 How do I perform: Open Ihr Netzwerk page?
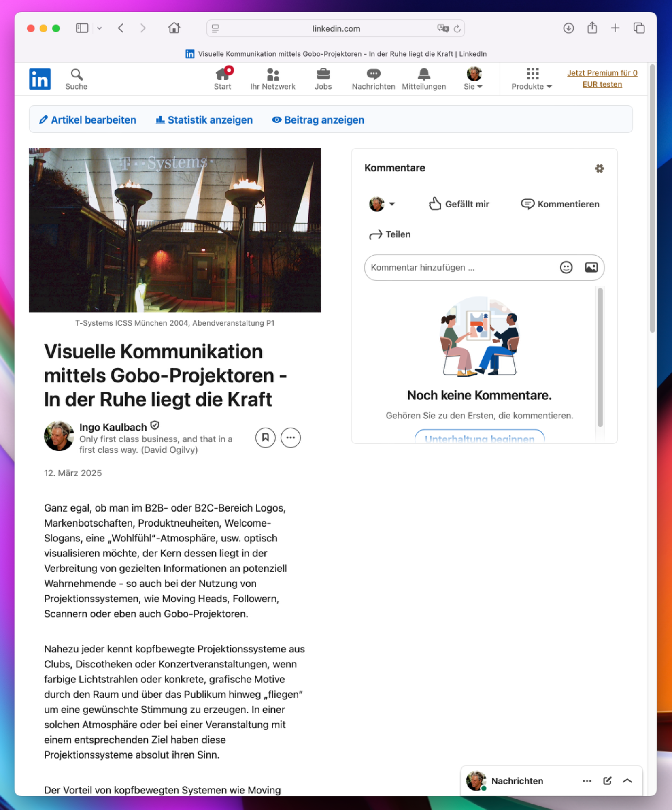point(272,79)
